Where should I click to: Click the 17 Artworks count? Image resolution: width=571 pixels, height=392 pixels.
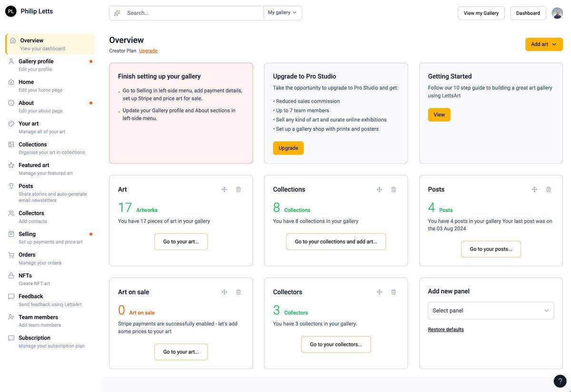coord(138,208)
